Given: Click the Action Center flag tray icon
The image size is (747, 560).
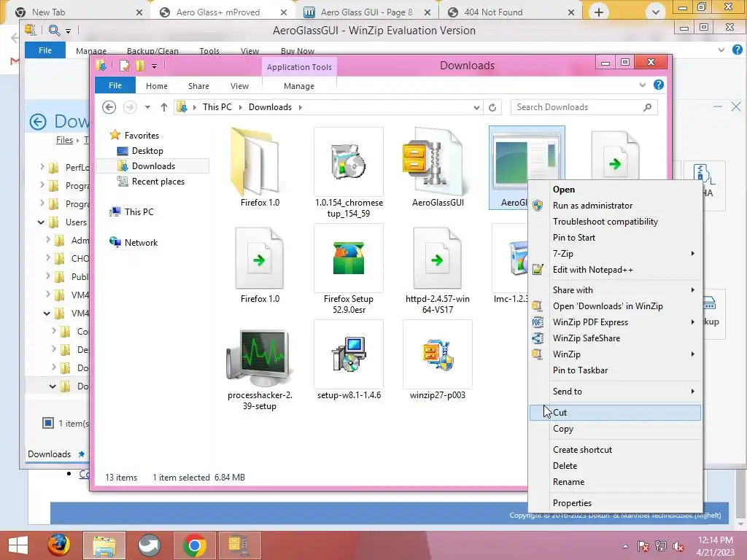Looking at the screenshot, I should [643, 546].
